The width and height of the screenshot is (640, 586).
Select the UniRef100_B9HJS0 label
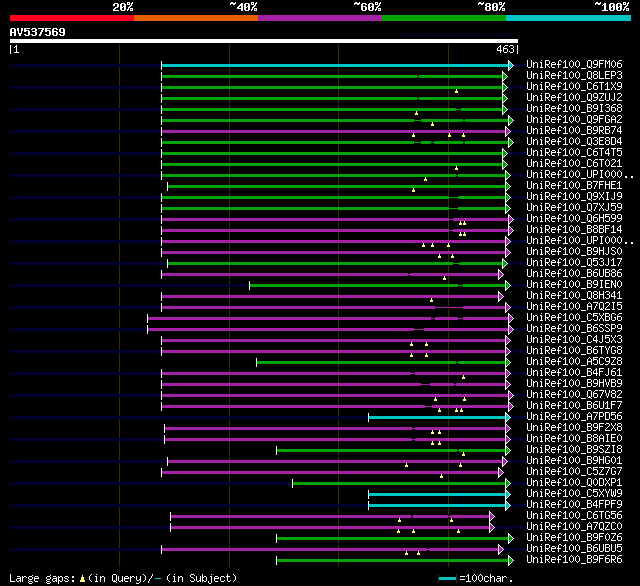point(574,252)
